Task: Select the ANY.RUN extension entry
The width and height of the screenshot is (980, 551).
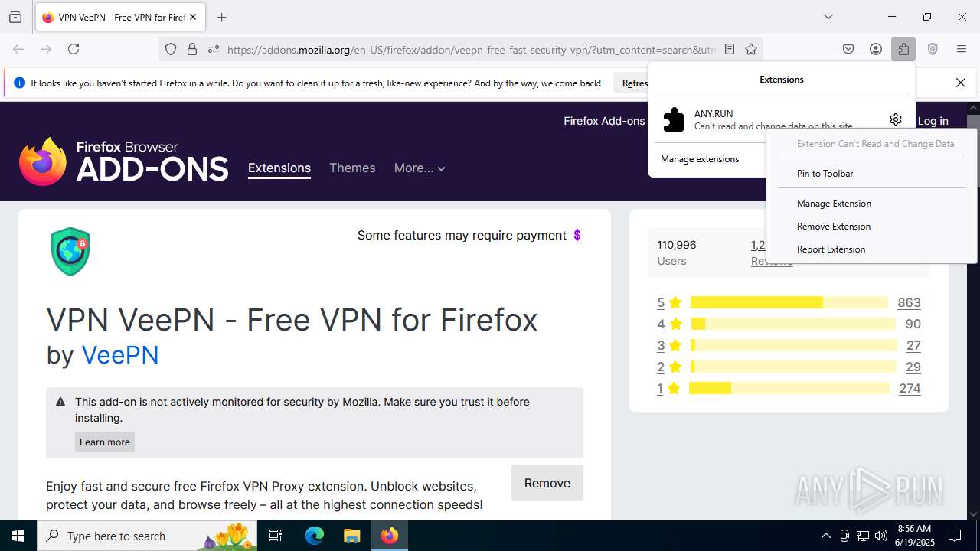Action: tap(769, 119)
